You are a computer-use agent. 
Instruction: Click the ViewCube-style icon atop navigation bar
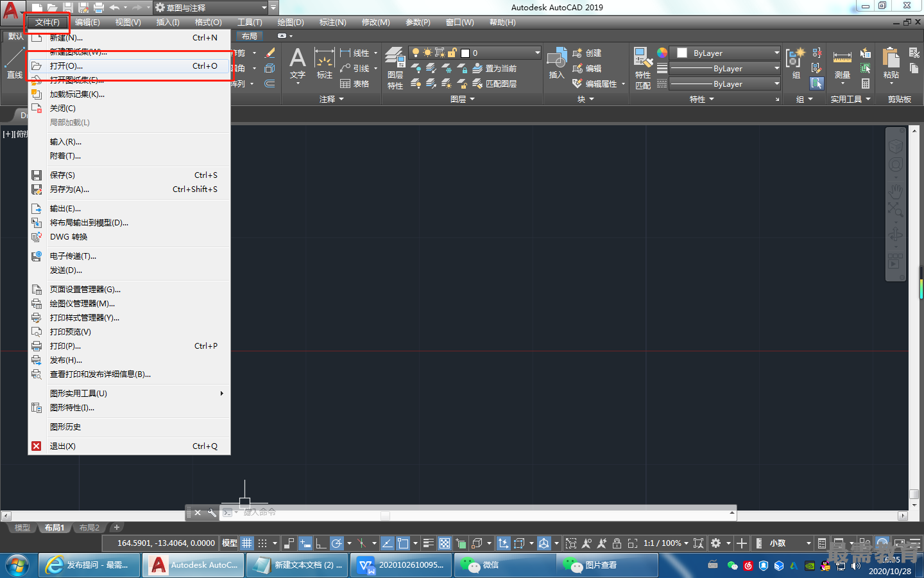[895, 146]
